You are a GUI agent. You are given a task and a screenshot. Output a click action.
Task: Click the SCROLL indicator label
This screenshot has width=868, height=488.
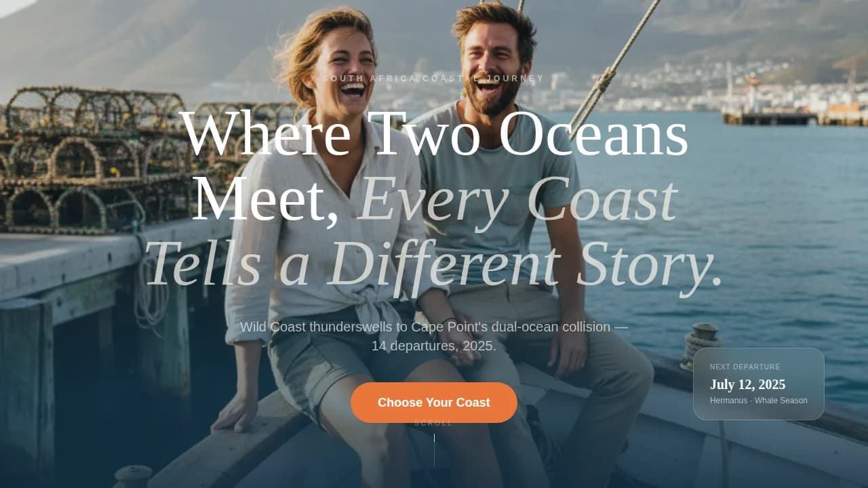(x=434, y=424)
